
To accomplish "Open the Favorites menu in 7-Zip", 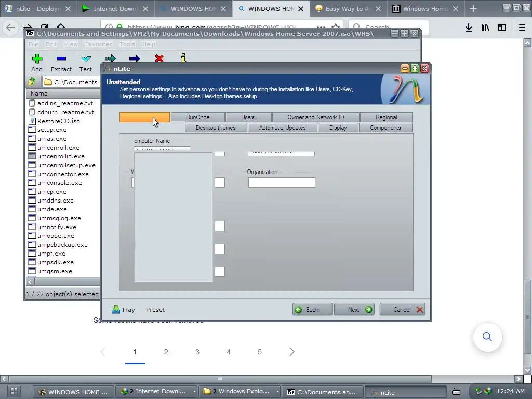I will (98, 44).
